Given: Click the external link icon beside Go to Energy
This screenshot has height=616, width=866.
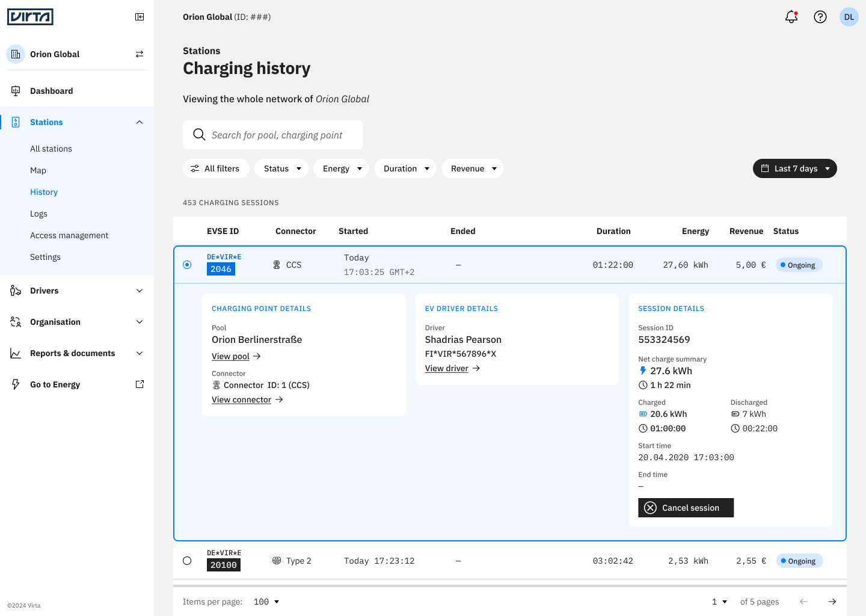Looking at the screenshot, I should coord(140,384).
